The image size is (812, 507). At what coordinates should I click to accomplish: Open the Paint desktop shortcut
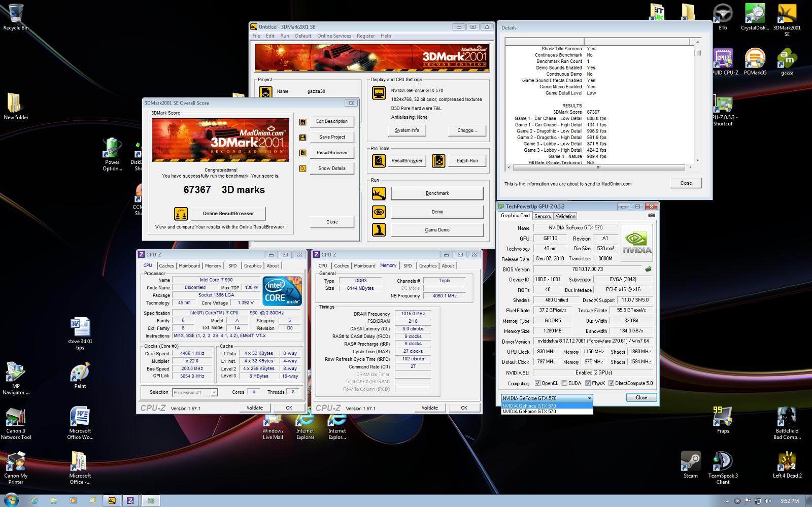pos(80,375)
